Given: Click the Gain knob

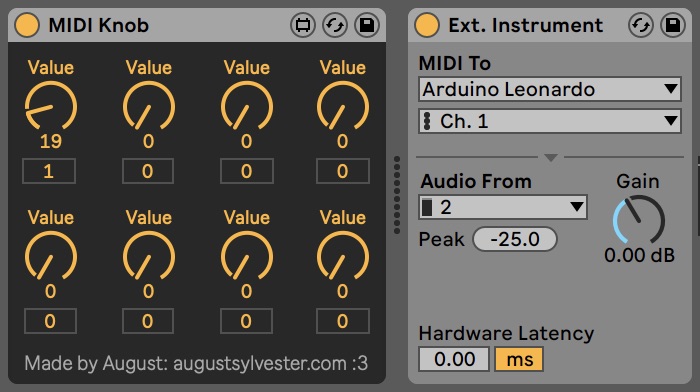Looking at the screenshot, I should click(639, 220).
